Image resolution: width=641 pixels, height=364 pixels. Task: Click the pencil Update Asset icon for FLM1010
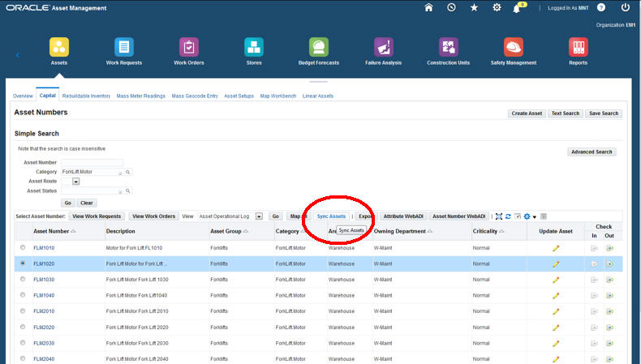tap(556, 248)
